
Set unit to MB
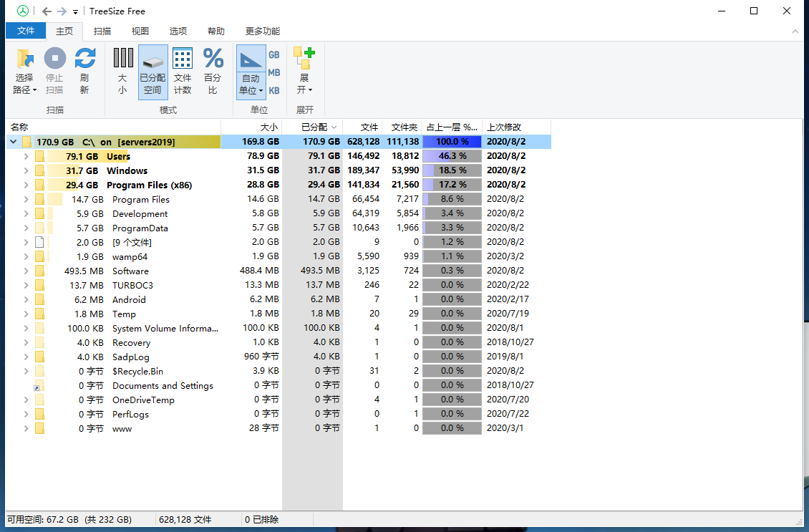(x=274, y=73)
